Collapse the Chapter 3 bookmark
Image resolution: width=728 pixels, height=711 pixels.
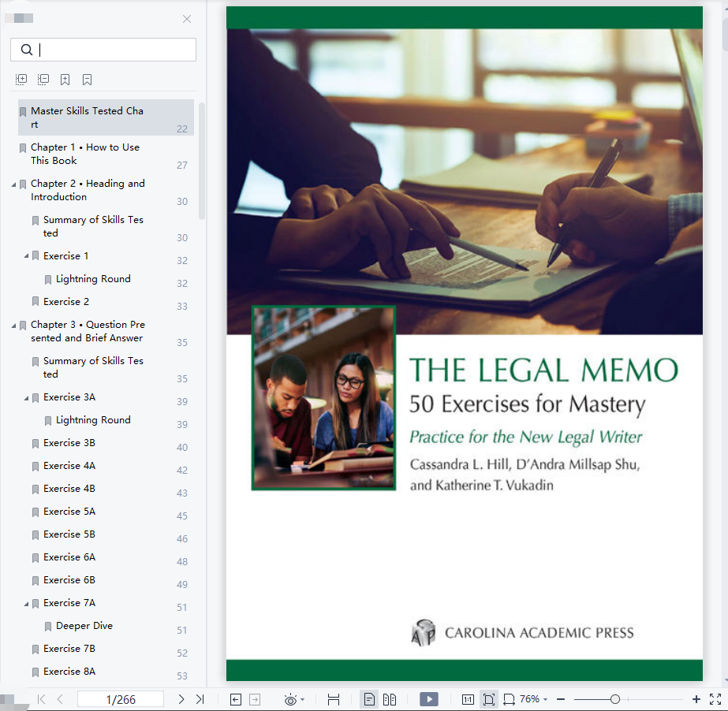13,326
